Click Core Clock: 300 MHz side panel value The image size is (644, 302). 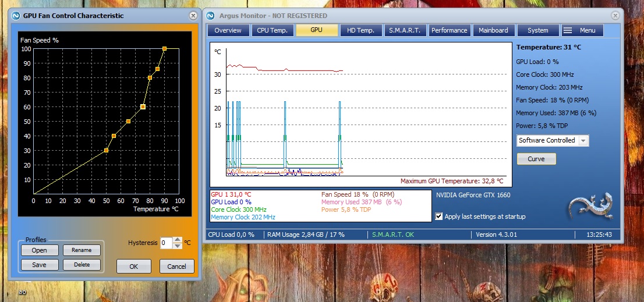click(x=545, y=74)
